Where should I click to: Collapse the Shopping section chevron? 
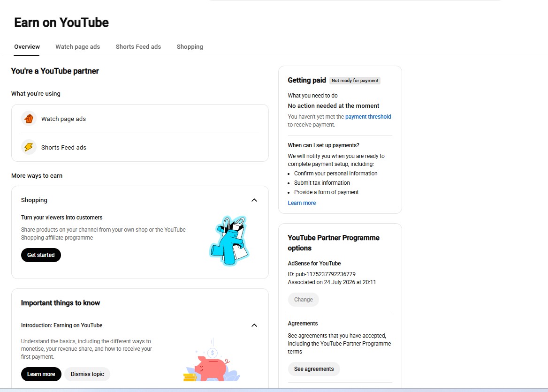(x=254, y=200)
